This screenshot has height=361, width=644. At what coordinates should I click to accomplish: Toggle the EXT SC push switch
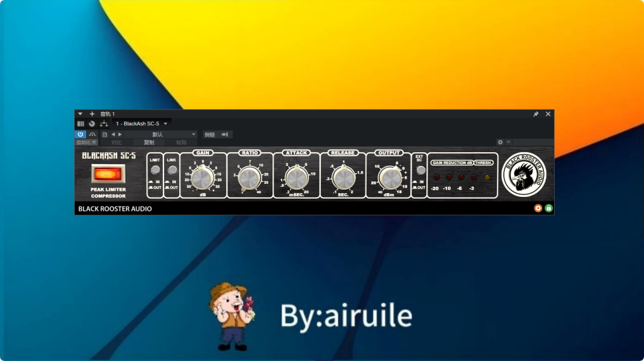(x=420, y=170)
